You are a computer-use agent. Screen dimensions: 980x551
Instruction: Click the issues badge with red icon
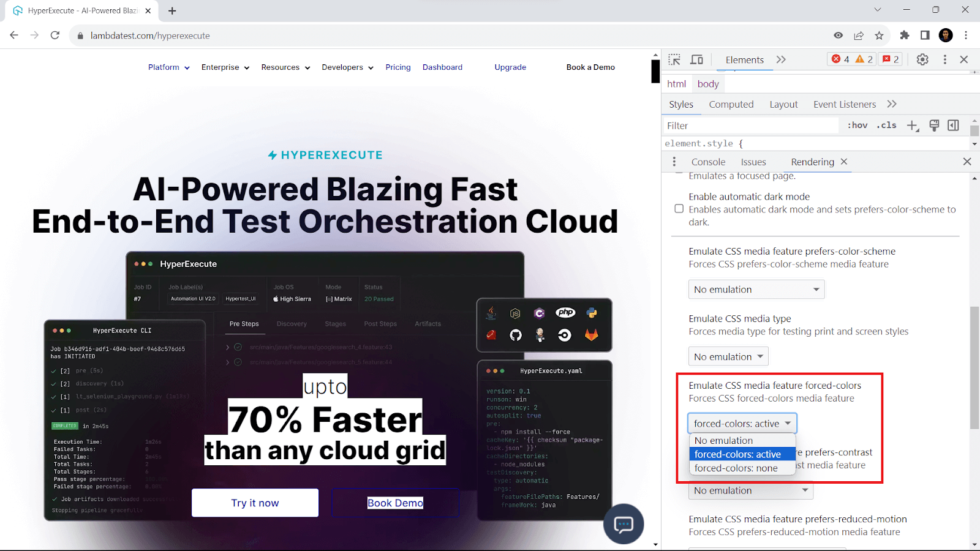coord(891,59)
